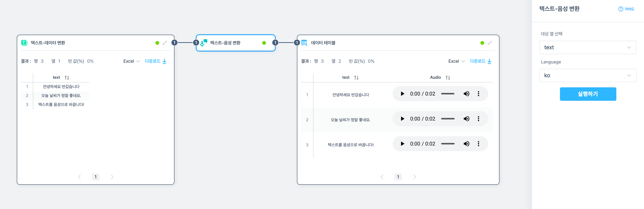Click the 텍스트-데이터 변환 node T icon
The image size is (644, 209).
(24, 43)
